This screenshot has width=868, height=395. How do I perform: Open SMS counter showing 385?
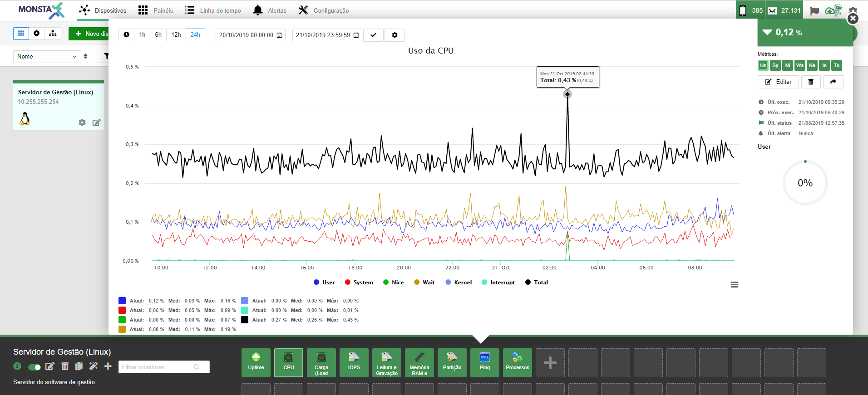pos(750,10)
